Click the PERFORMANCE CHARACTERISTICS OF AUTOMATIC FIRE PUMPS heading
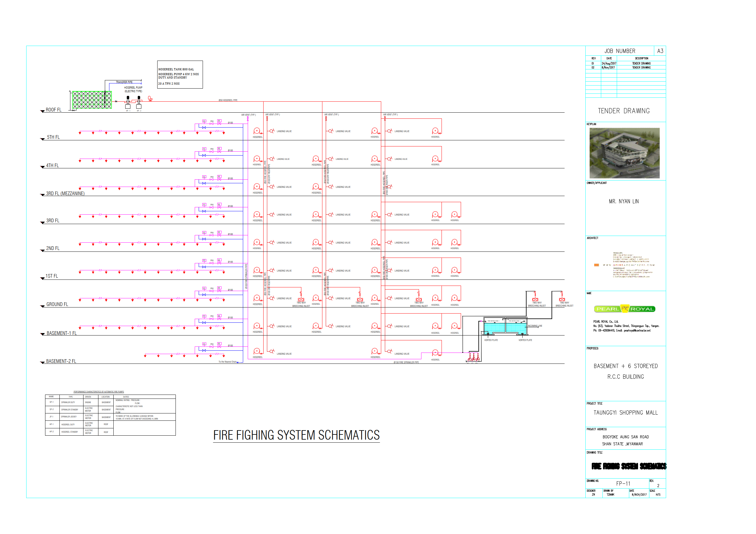 [99, 392]
